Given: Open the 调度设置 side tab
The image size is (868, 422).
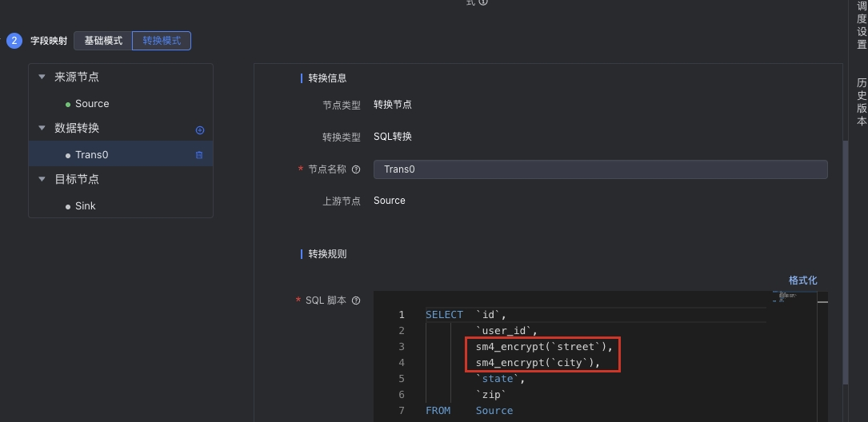Looking at the screenshot, I should click(x=862, y=26).
